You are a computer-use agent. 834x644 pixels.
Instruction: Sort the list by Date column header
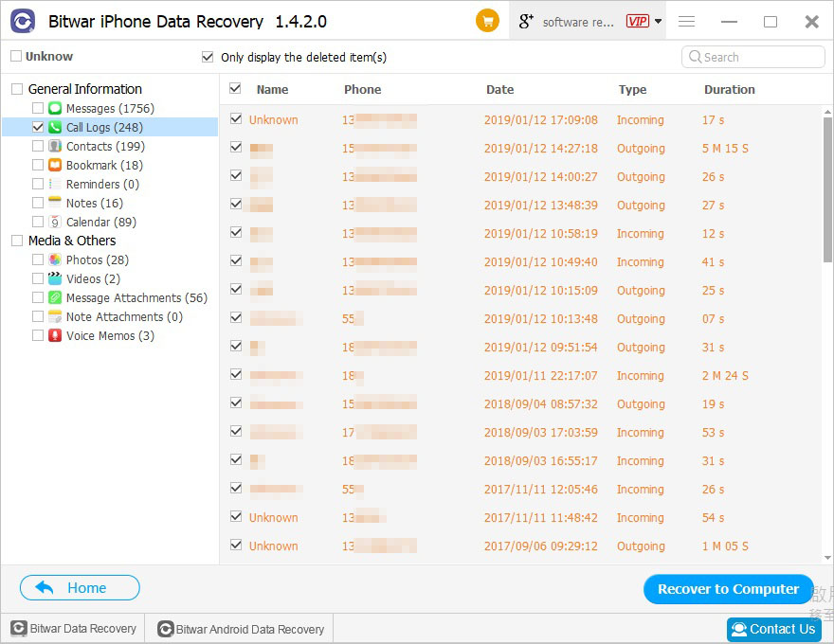pos(500,89)
